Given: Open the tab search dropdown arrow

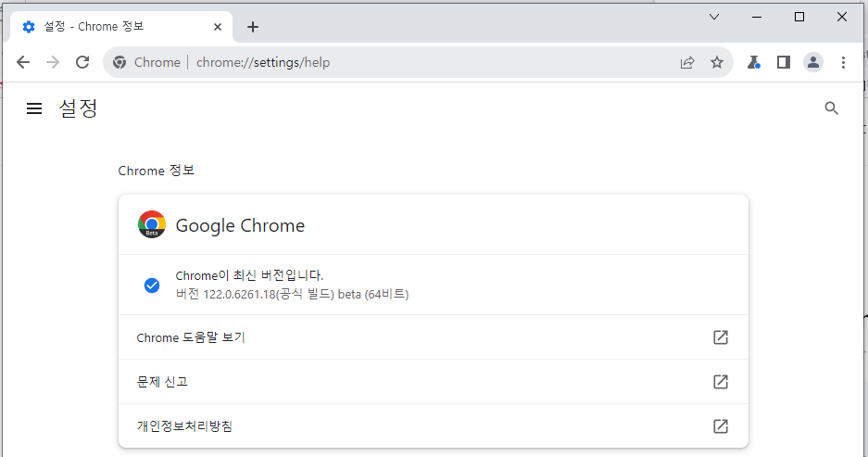Looking at the screenshot, I should [714, 17].
